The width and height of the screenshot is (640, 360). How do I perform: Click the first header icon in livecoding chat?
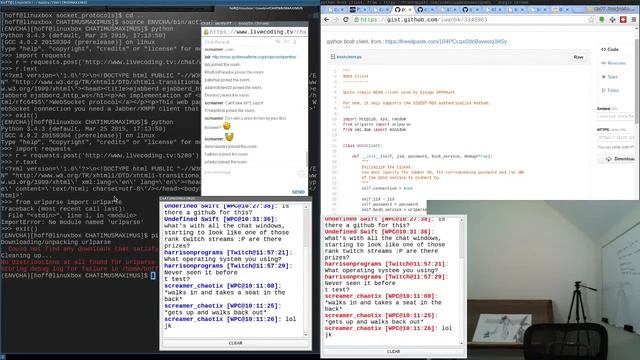[x=278, y=42]
